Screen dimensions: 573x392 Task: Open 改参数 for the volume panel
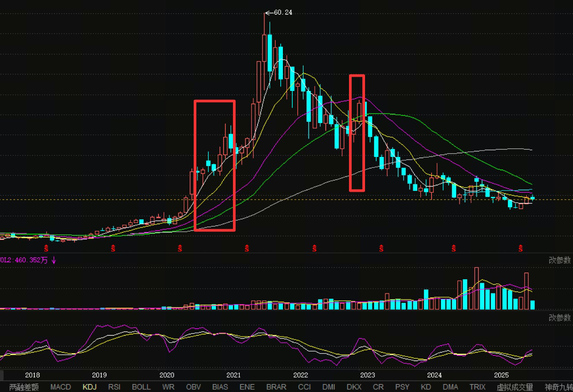coord(560,260)
